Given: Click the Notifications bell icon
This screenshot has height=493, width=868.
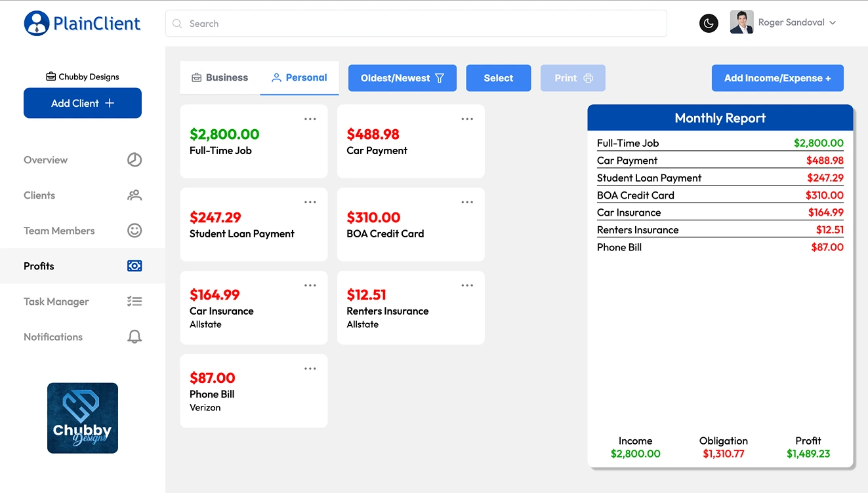Looking at the screenshot, I should click(x=134, y=336).
